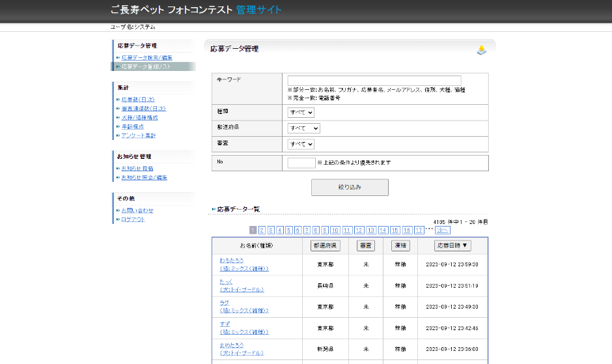This screenshot has height=364, width=612.
Task: Click the 次へ pagination link
Action: [443, 230]
